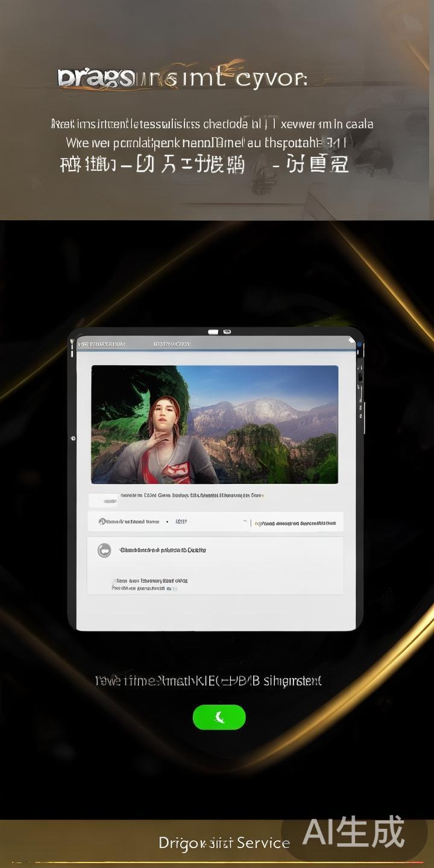Click the top-left corner icon in tablet header
The width and height of the screenshot is (434, 868).
[72, 344]
